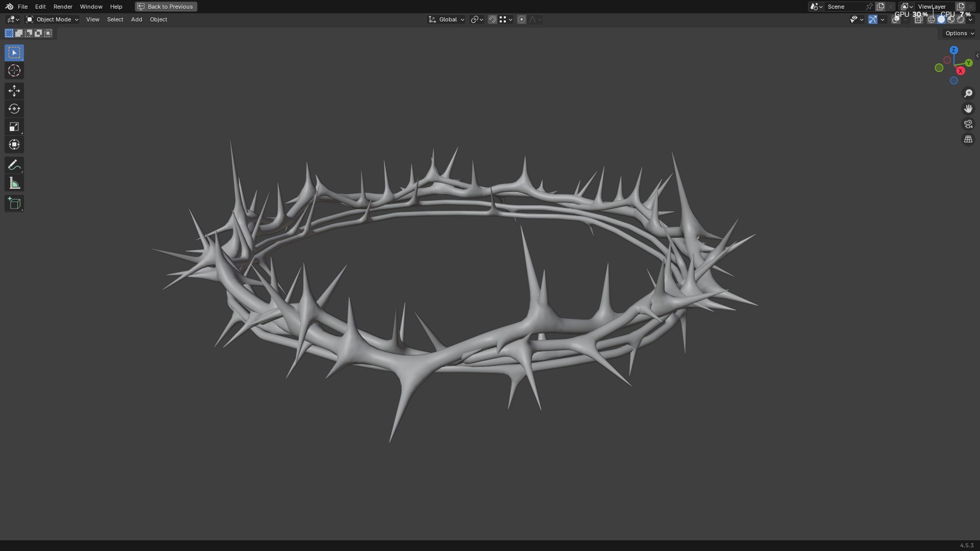Screen dimensions: 980x551
Task: Switch to Wireframe viewport shading
Action: click(x=932, y=19)
